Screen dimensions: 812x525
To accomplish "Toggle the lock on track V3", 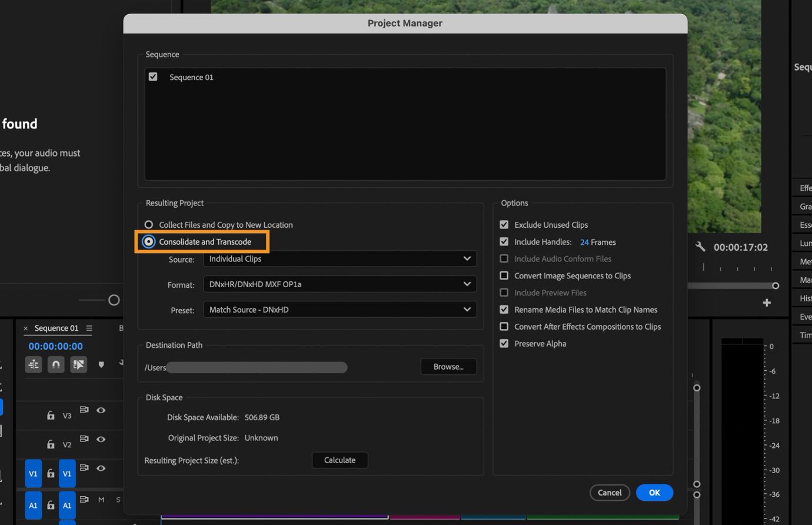I will (51, 415).
